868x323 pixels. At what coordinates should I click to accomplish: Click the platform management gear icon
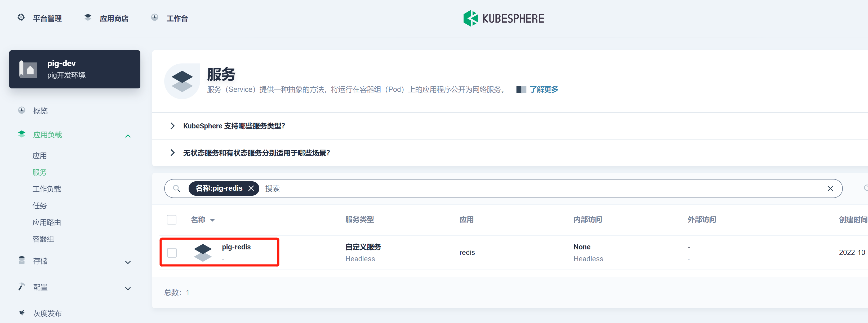pos(21,17)
